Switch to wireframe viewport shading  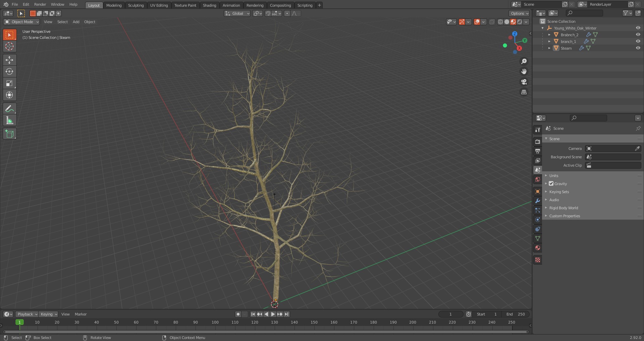click(x=500, y=22)
